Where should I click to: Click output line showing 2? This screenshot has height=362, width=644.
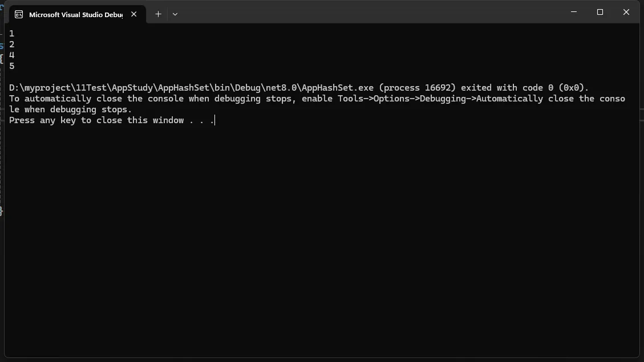(x=11, y=44)
